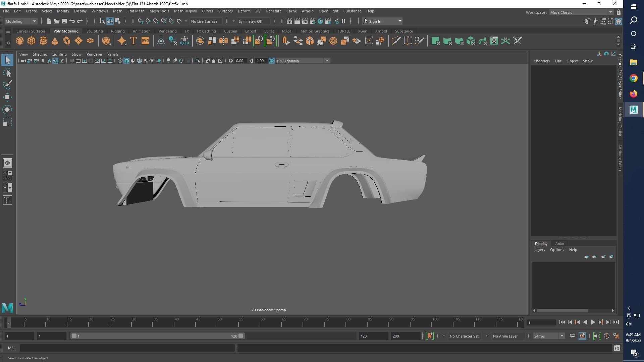Create a polygon torus from the shelf
Viewport: 644px width, 362px height.
pyautogui.click(x=67, y=41)
